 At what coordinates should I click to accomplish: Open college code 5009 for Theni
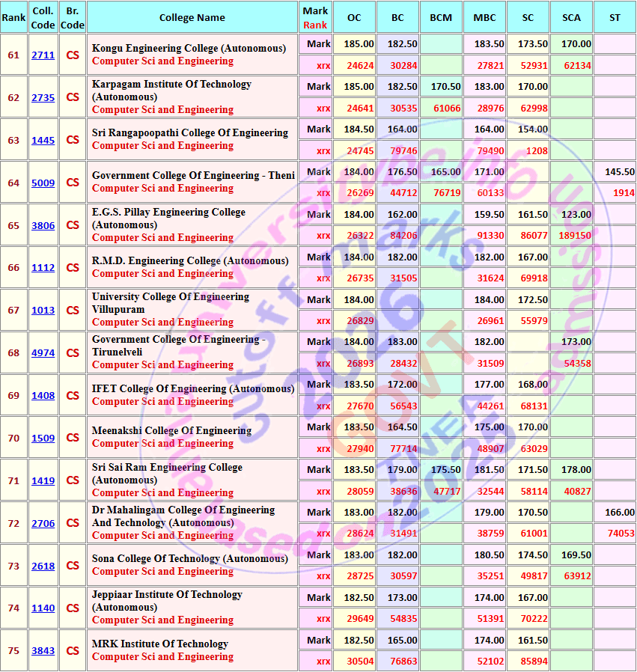43,183
